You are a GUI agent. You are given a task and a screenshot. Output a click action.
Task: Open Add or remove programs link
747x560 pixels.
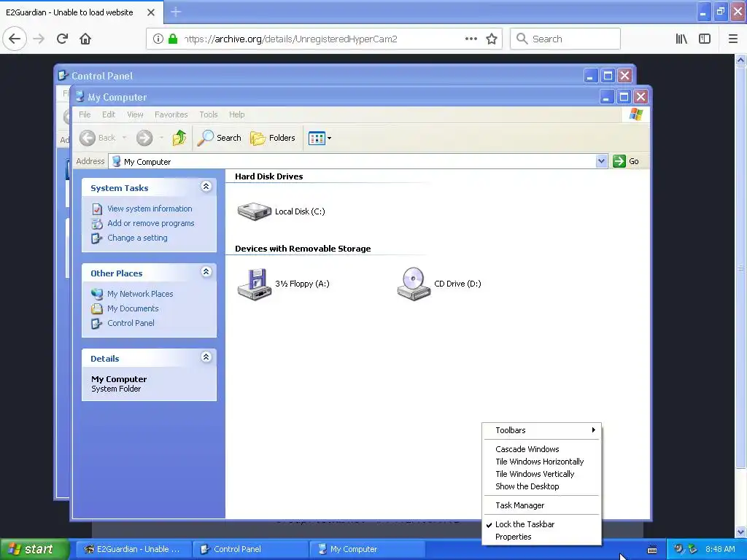150,223
